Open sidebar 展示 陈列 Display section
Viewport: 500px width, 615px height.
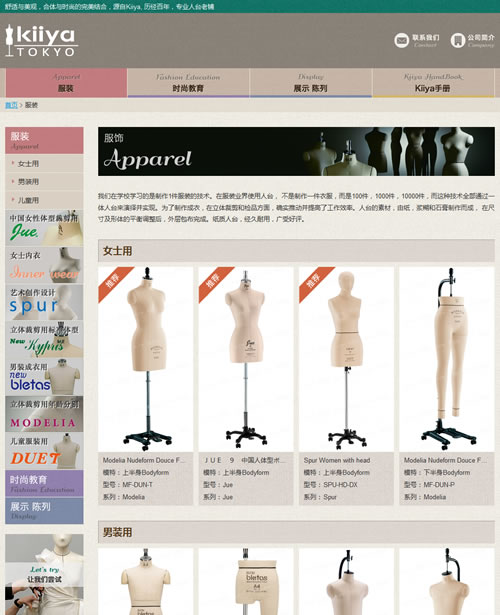(x=44, y=511)
